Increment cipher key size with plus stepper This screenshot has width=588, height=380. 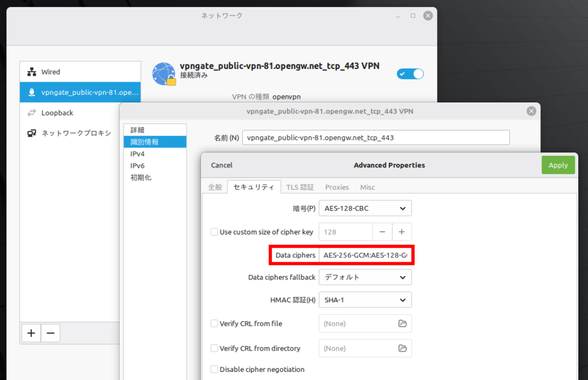click(401, 232)
